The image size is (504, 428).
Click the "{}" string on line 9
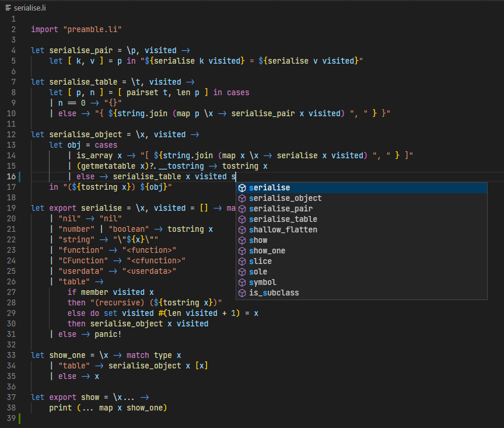(113, 103)
